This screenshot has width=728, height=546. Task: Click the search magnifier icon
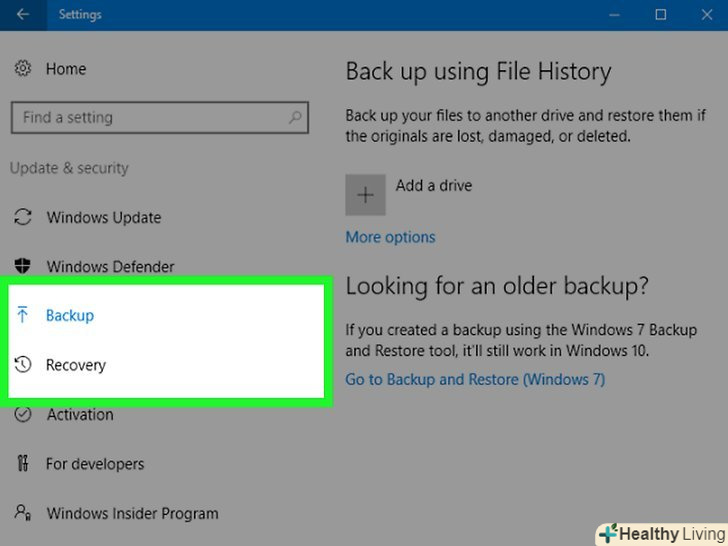point(295,118)
